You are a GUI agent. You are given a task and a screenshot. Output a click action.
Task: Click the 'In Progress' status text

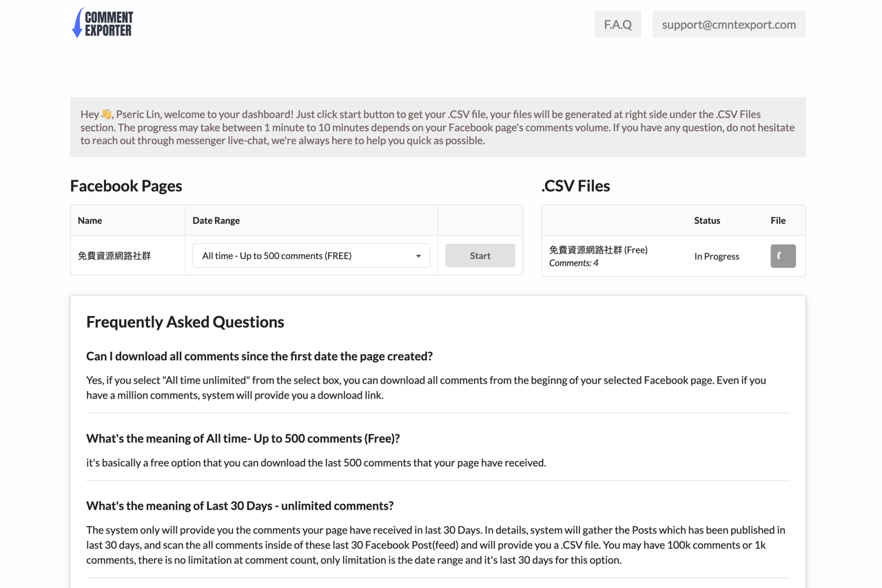717,256
